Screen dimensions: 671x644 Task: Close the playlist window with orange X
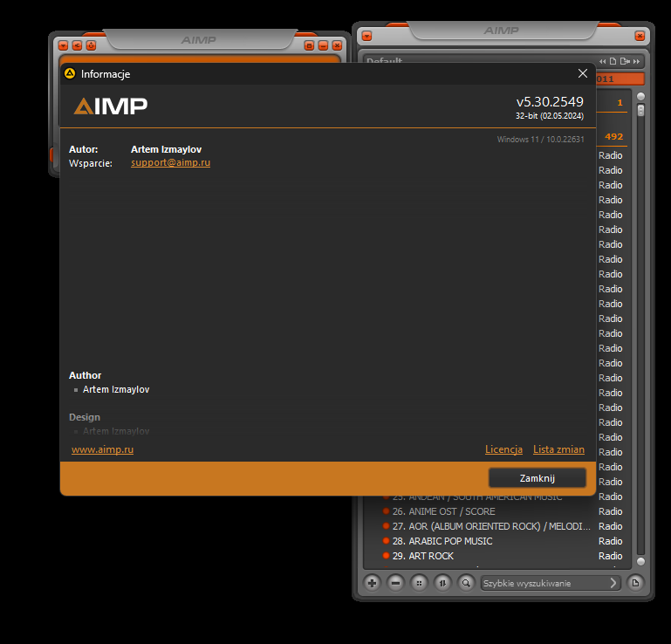click(640, 36)
